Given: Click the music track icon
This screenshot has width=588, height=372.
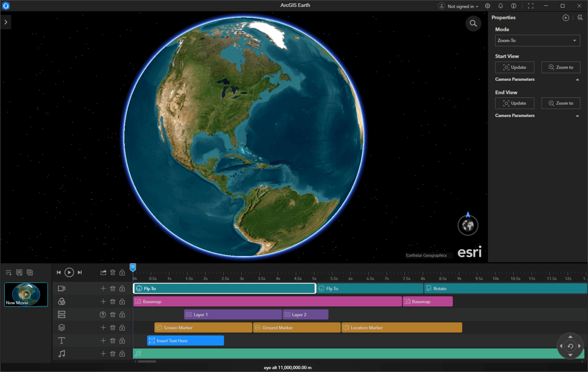Looking at the screenshot, I should [61, 353].
